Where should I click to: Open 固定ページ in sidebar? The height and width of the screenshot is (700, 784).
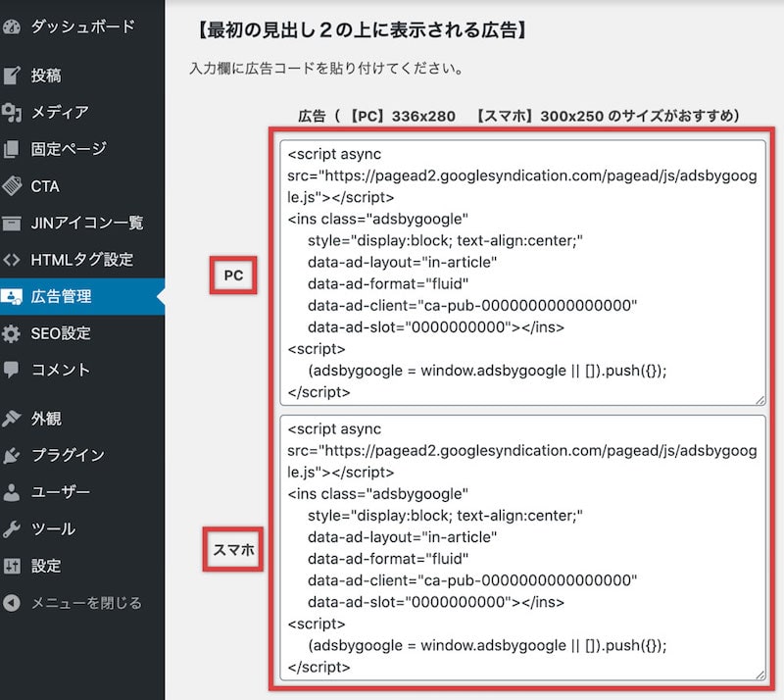(x=69, y=149)
